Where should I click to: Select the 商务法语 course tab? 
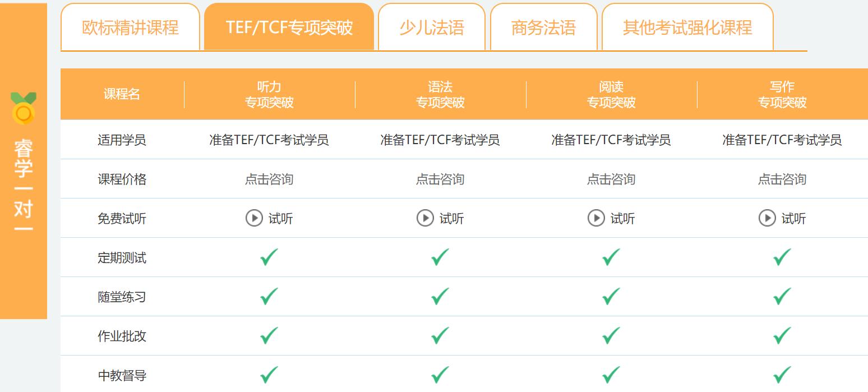tap(544, 26)
